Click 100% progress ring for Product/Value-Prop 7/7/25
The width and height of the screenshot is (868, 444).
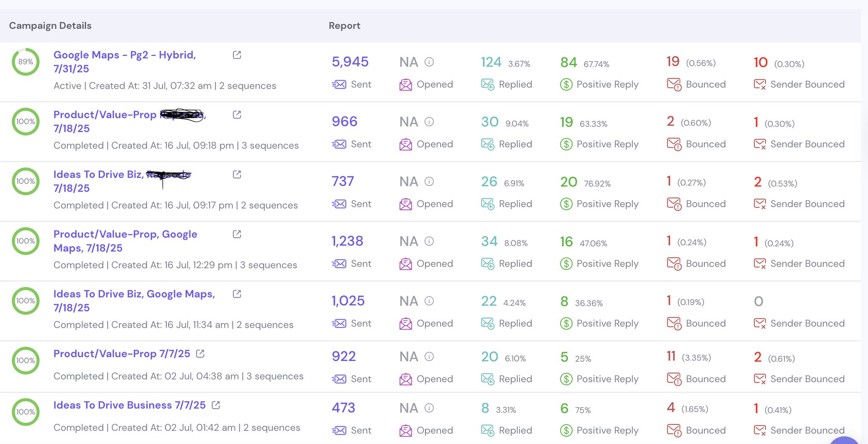25,361
